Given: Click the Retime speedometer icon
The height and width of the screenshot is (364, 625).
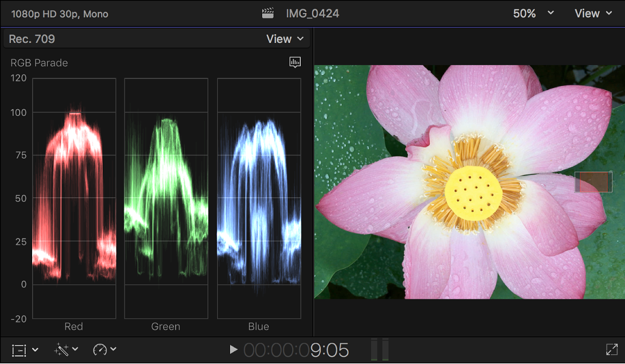Looking at the screenshot, I should pyautogui.click(x=99, y=349).
